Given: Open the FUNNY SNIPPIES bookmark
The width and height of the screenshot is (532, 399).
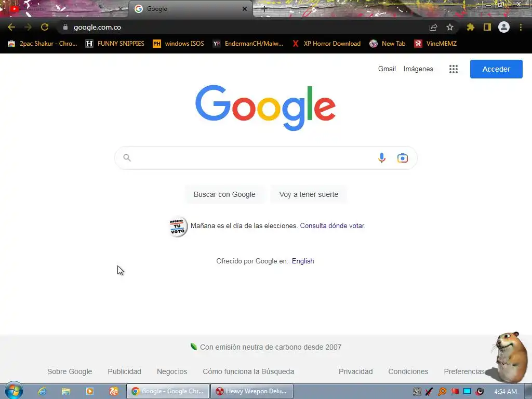Looking at the screenshot, I should 115,44.
